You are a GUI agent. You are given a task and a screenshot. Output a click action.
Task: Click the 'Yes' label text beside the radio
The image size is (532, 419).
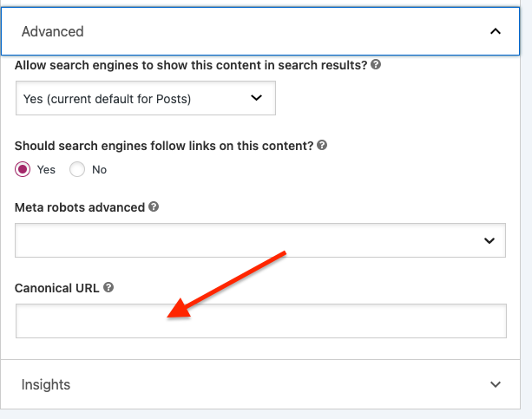click(x=46, y=170)
